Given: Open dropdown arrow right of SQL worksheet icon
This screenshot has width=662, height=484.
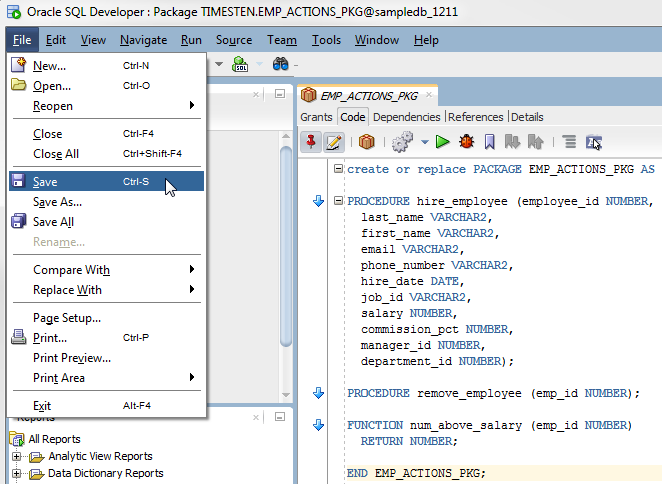Looking at the screenshot, I should pos(259,64).
